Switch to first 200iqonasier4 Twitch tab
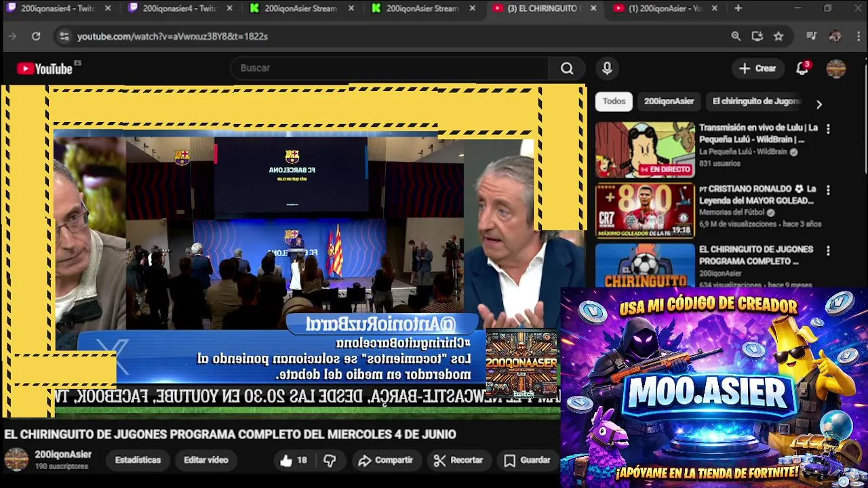868x488 pixels. pos(58,9)
